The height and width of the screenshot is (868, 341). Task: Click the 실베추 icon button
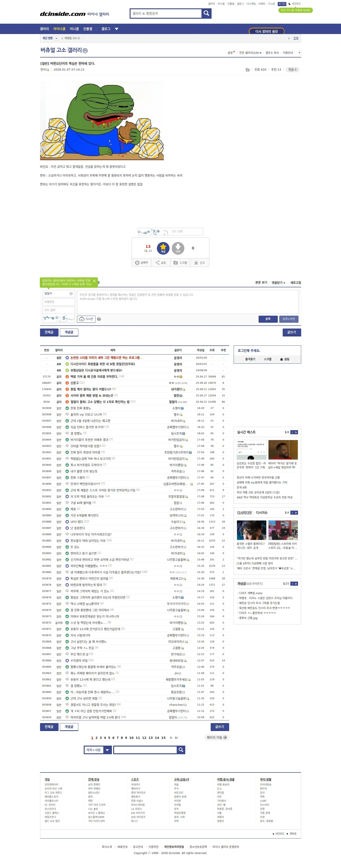[x=141, y=263]
